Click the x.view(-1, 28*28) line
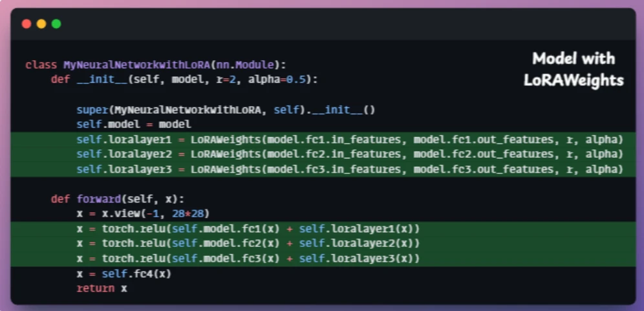This screenshot has width=644, height=311. click(144, 214)
